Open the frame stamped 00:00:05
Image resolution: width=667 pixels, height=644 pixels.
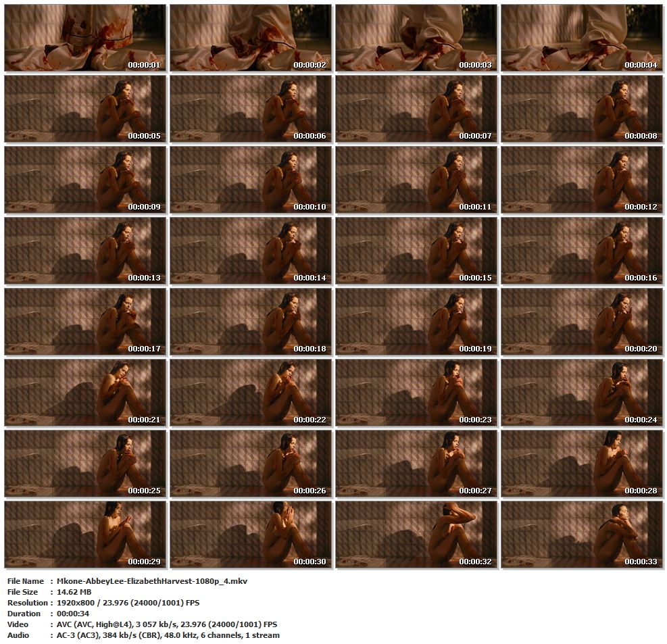pyautogui.click(x=85, y=109)
